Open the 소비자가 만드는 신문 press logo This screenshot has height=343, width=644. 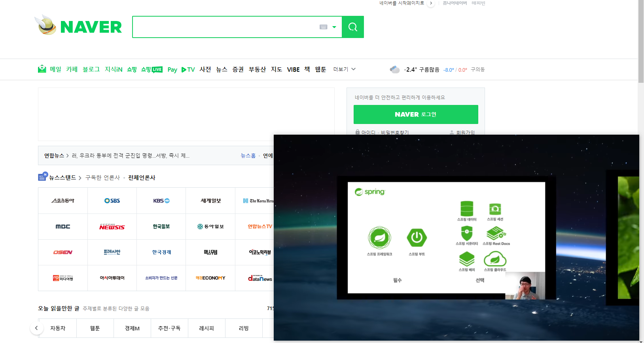[161, 278]
